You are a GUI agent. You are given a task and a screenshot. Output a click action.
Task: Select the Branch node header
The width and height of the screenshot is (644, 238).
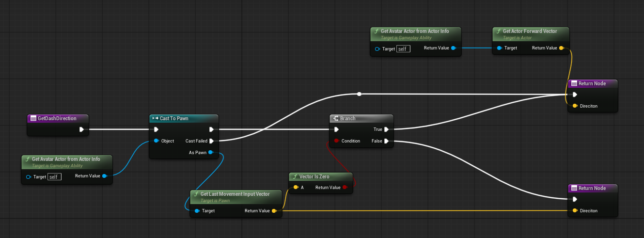point(361,118)
